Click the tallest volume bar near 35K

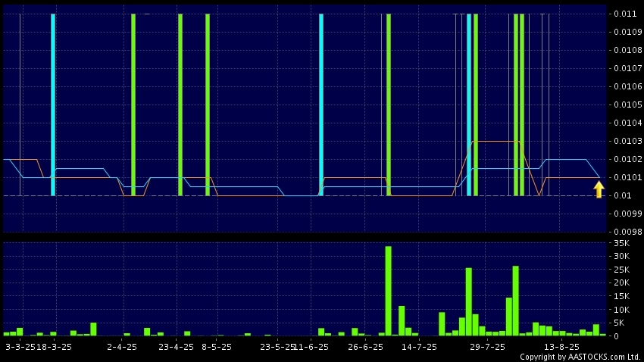(388, 291)
